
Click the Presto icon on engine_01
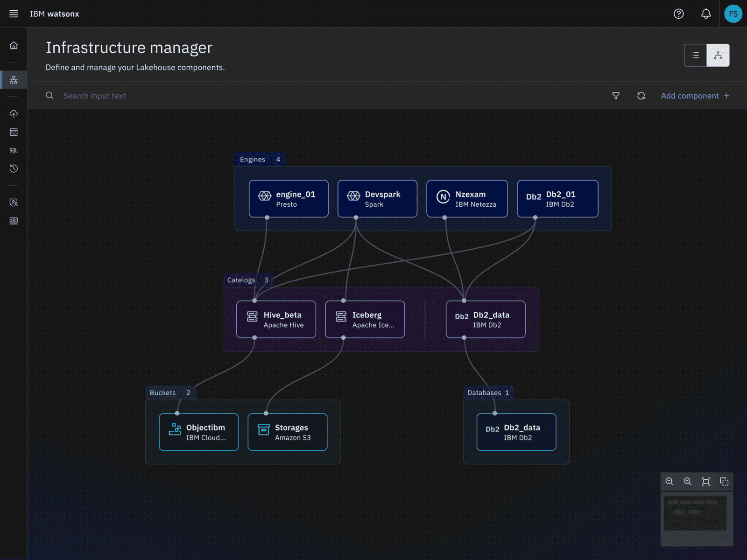click(x=265, y=196)
